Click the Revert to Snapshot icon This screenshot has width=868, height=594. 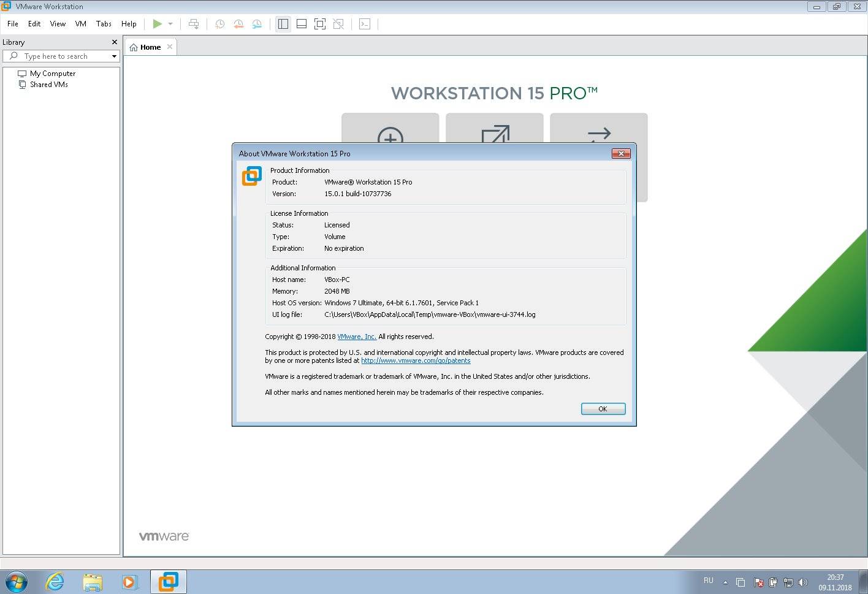click(x=238, y=24)
